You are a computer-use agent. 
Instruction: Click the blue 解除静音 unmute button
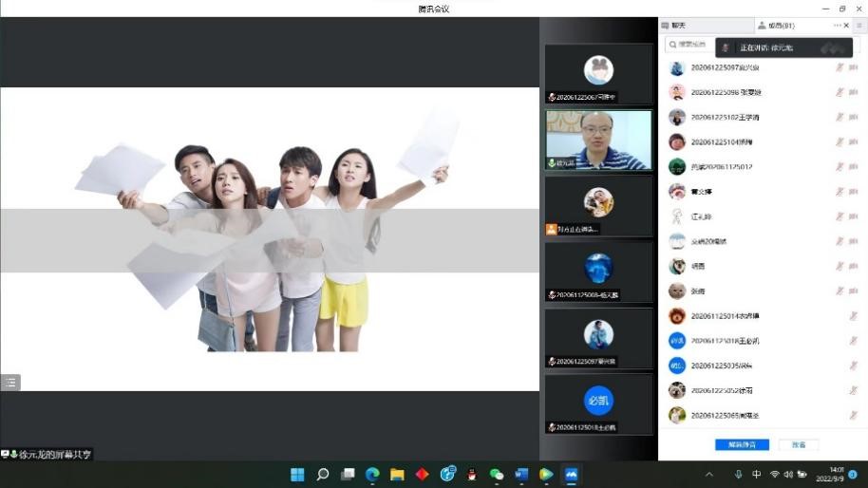coord(742,444)
